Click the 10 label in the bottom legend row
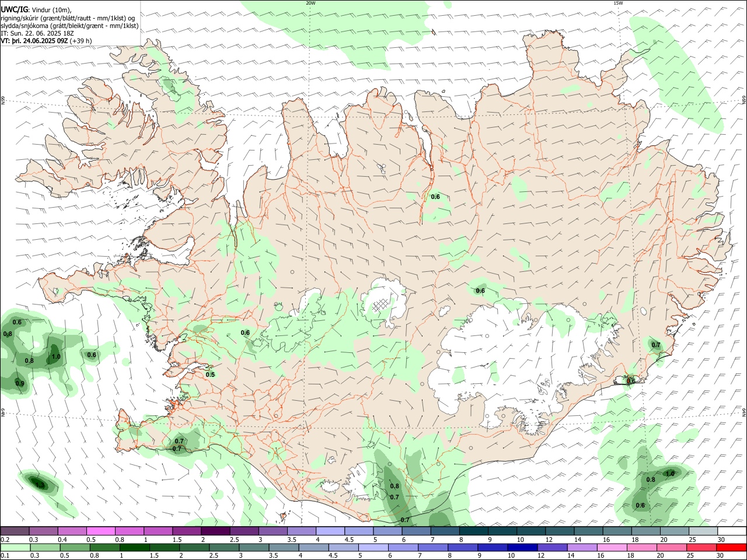 pyautogui.click(x=511, y=556)
